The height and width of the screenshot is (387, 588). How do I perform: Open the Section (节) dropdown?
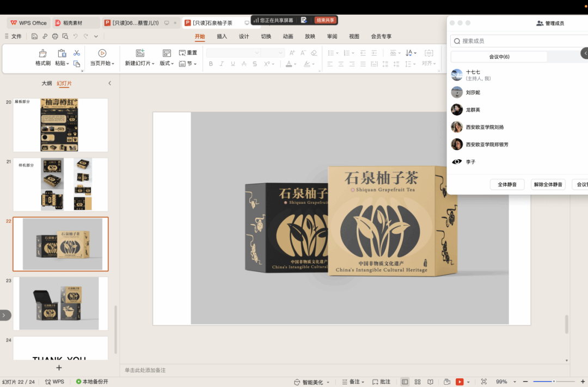coord(188,64)
